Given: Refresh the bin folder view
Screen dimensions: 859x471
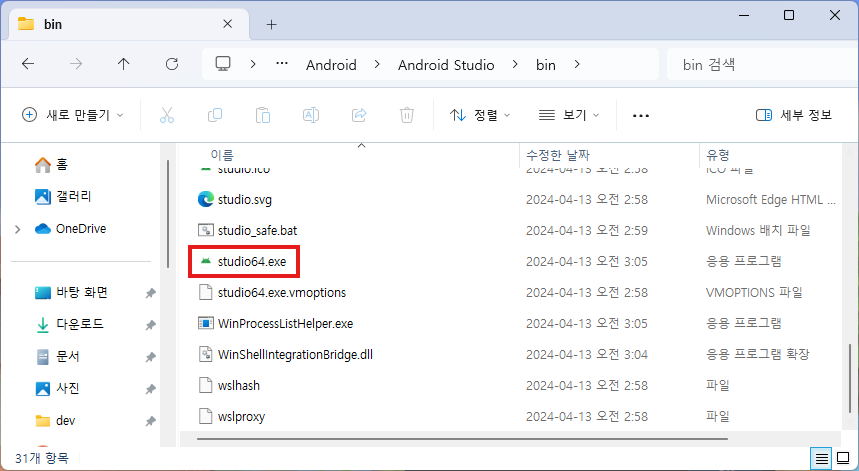Looking at the screenshot, I should 172,64.
